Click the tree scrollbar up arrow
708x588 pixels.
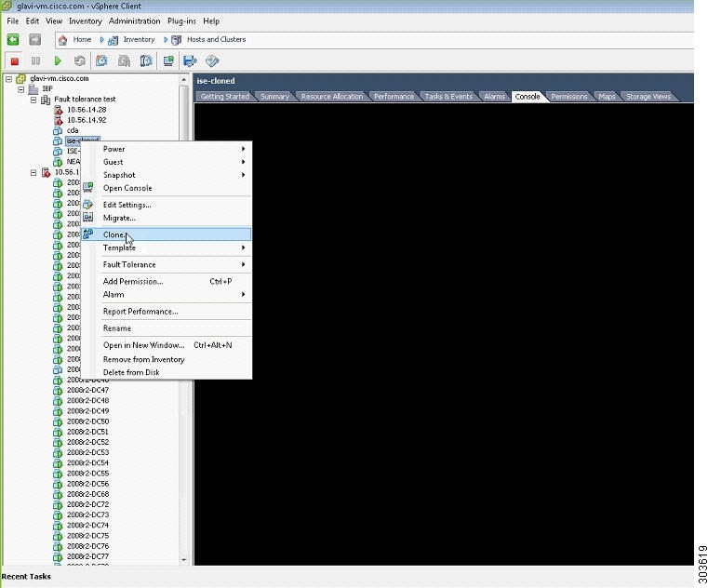pyautogui.click(x=184, y=80)
